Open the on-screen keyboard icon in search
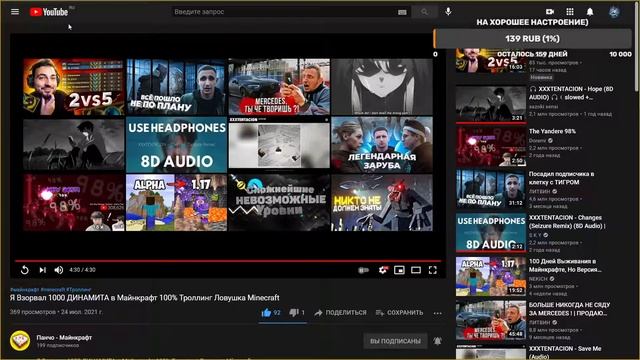 click(x=402, y=12)
